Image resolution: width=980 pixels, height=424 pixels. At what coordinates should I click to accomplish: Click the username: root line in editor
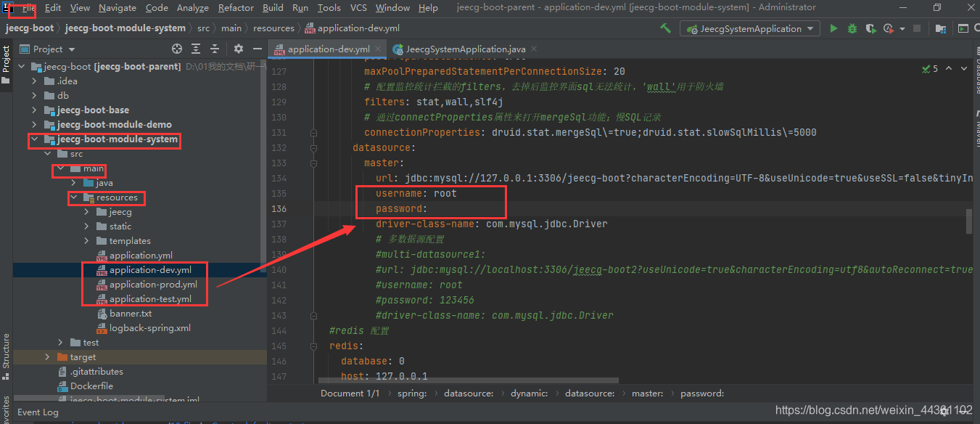(x=416, y=194)
